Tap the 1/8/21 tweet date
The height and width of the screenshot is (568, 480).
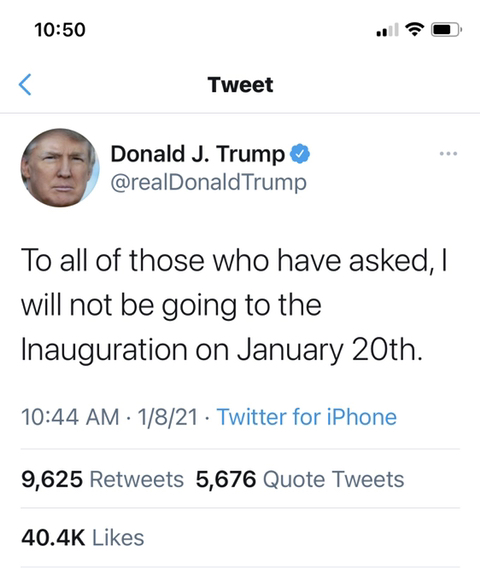(x=168, y=417)
